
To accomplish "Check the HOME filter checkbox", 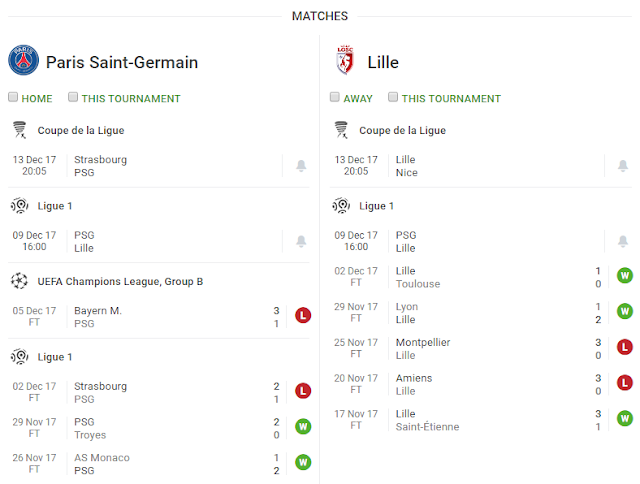I will [x=13, y=97].
